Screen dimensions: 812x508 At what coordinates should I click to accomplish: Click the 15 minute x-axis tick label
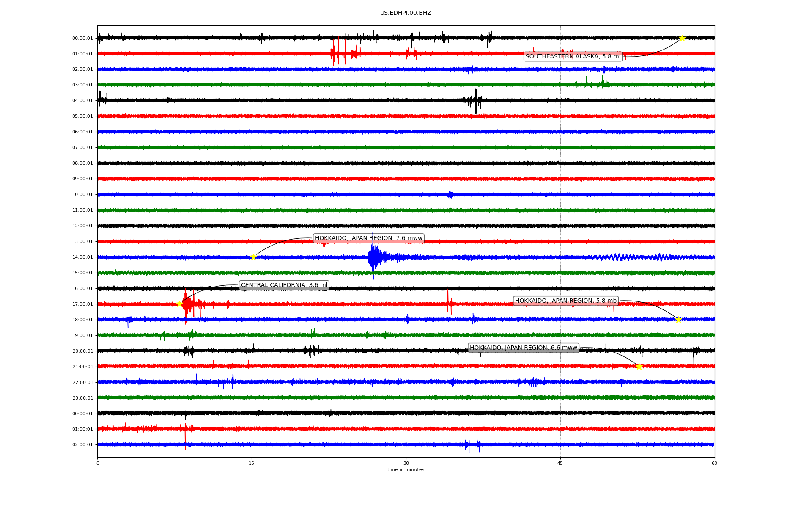click(252, 463)
